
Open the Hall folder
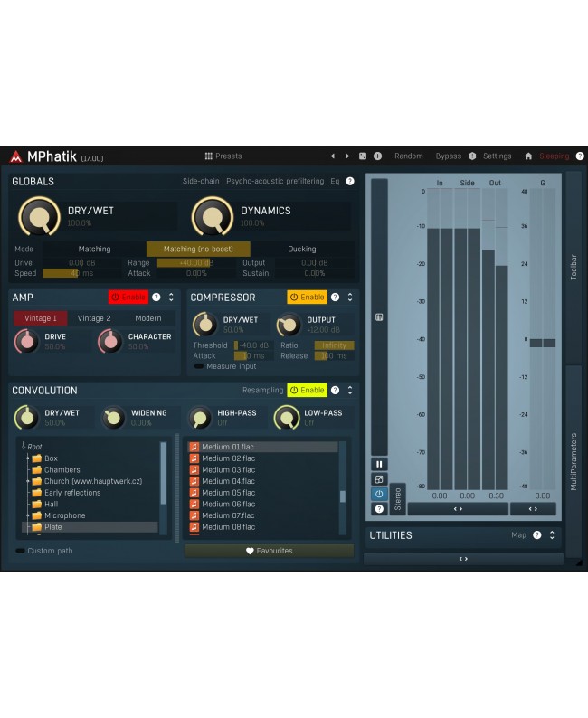[x=51, y=505]
